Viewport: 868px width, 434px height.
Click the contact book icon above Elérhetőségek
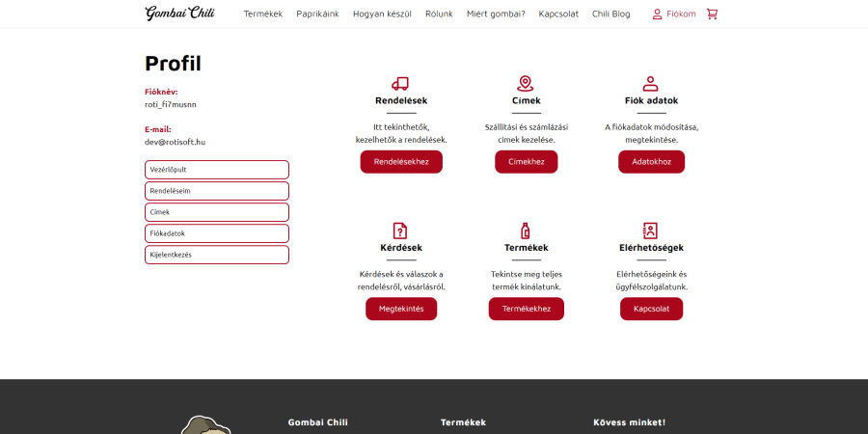coord(651,231)
